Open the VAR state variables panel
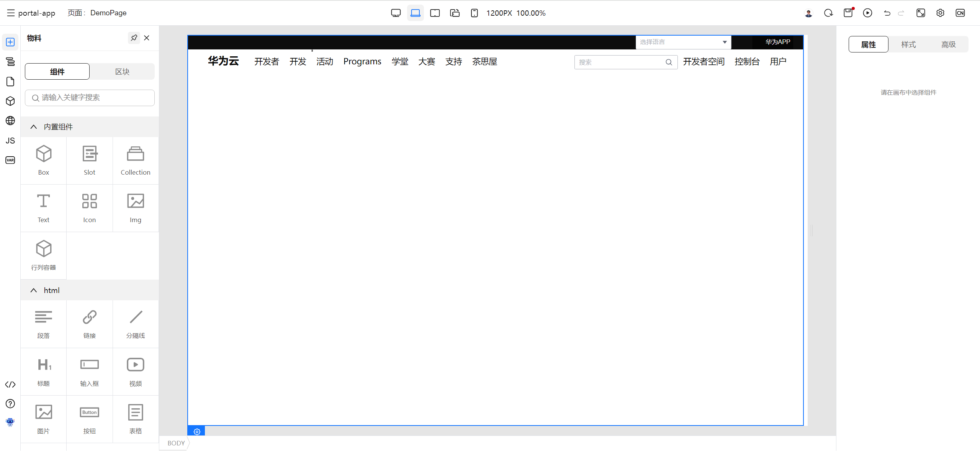Screen dimensions: 980x455 click(10, 160)
